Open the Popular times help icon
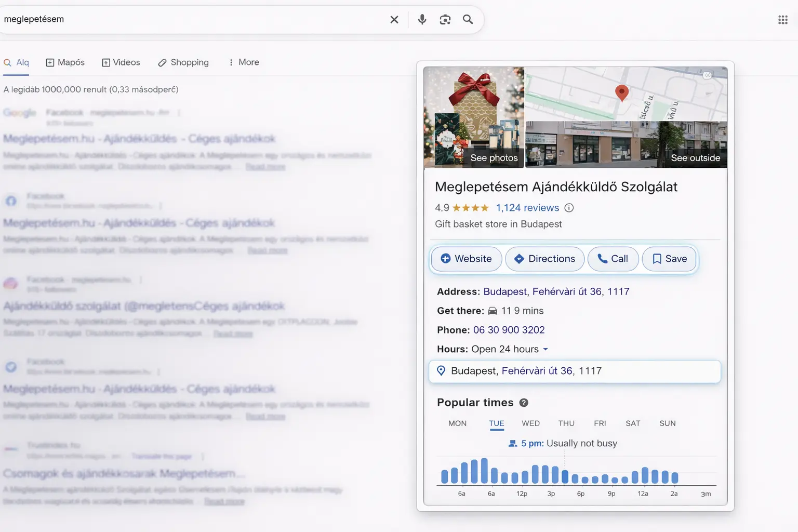The height and width of the screenshot is (532, 798). point(524,403)
